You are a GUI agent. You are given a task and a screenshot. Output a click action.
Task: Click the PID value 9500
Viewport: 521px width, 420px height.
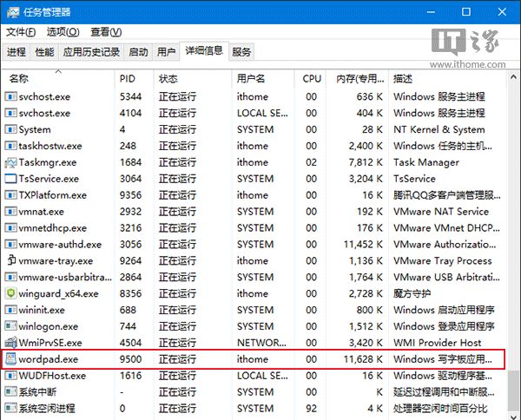pyautogui.click(x=130, y=359)
